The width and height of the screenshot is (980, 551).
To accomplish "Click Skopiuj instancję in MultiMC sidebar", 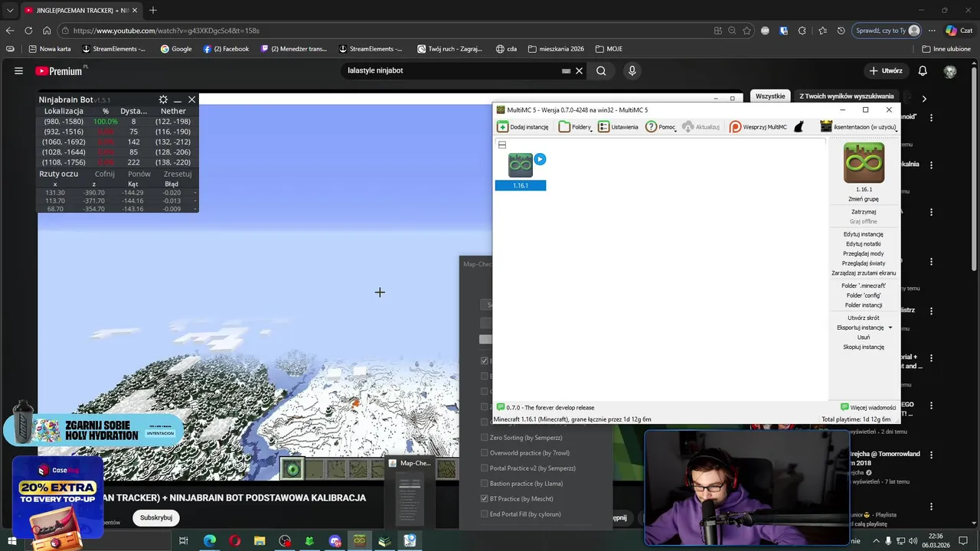I will [864, 347].
